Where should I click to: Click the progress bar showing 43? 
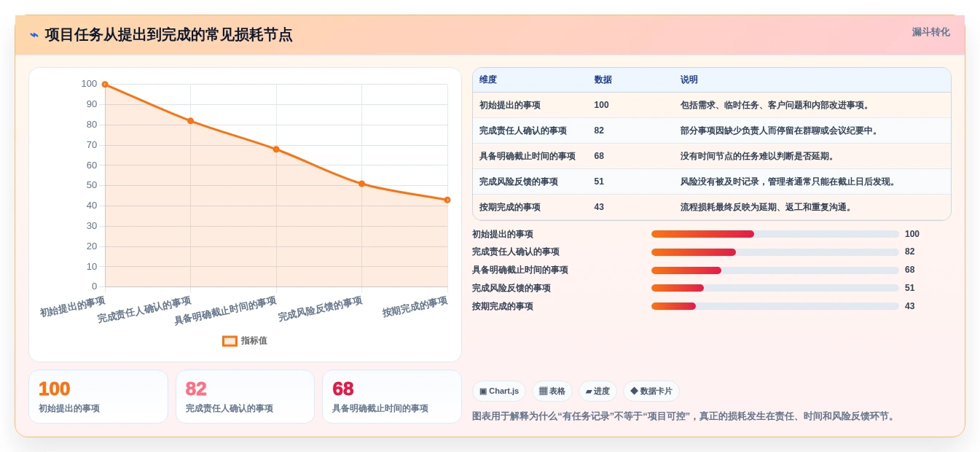[x=775, y=306]
